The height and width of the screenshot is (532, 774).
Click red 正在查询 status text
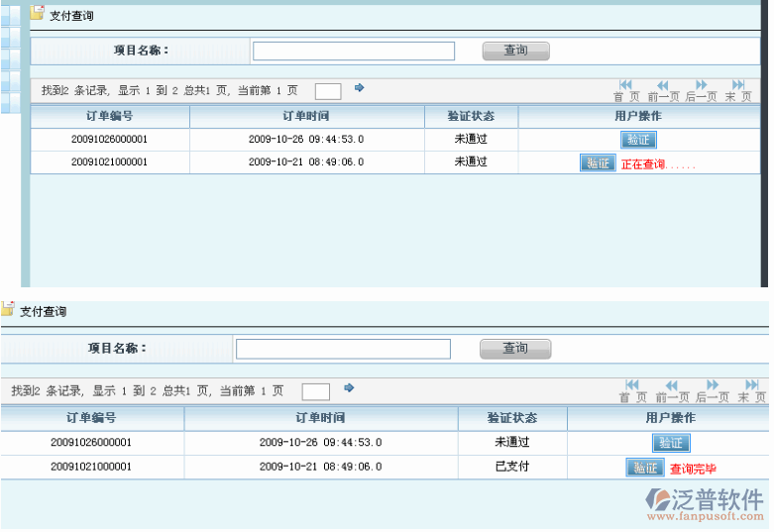pyautogui.click(x=658, y=164)
